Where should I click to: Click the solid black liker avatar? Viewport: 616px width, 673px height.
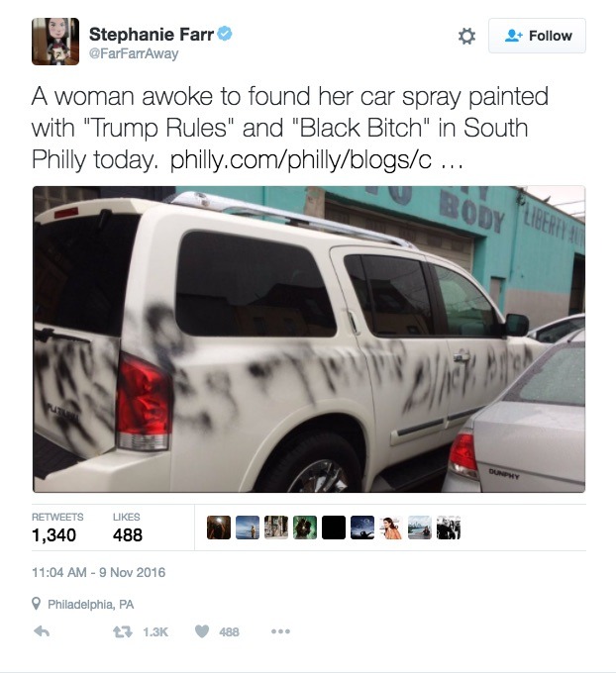point(334,528)
